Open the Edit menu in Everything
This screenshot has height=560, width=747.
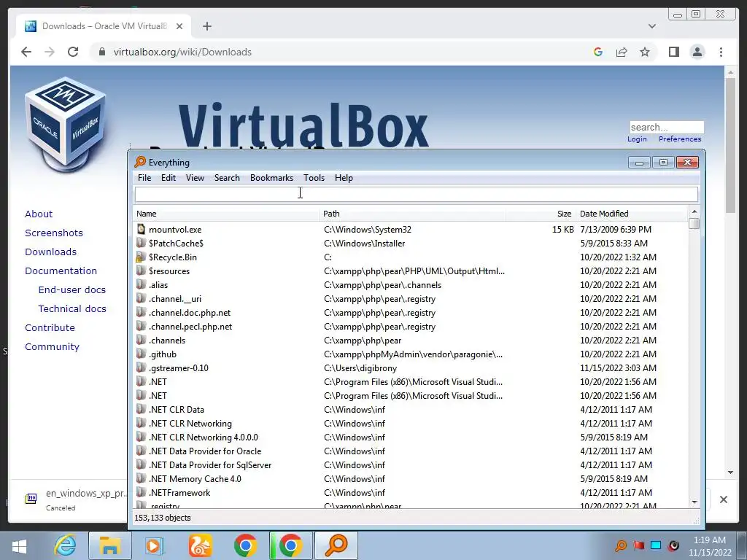(x=169, y=178)
